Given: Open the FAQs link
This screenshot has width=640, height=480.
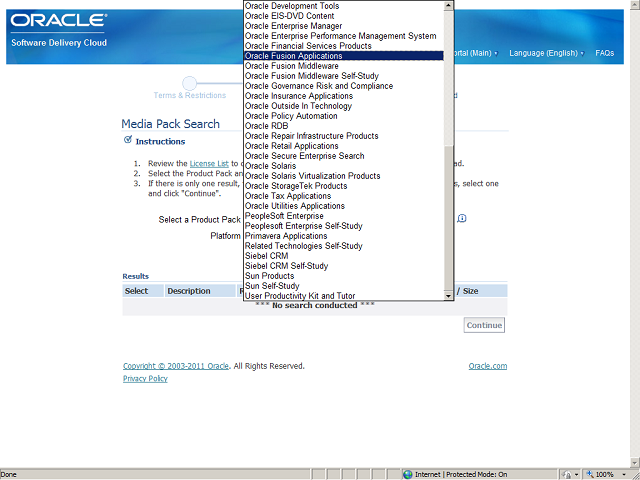Looking at the screenshot, I should coord(604,53).
